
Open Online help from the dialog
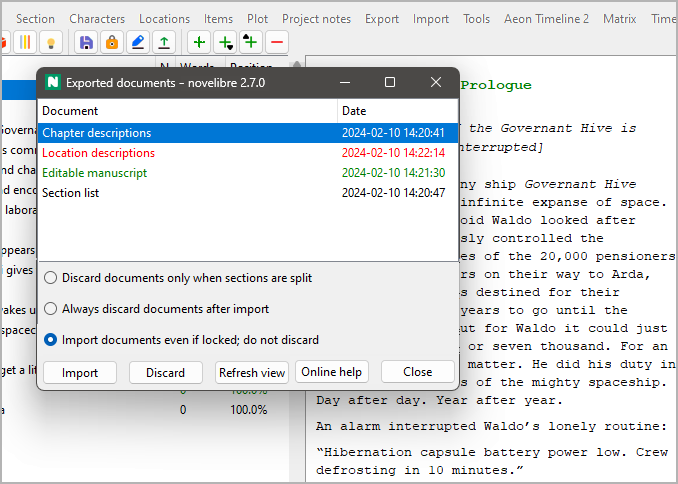(332, 372)
